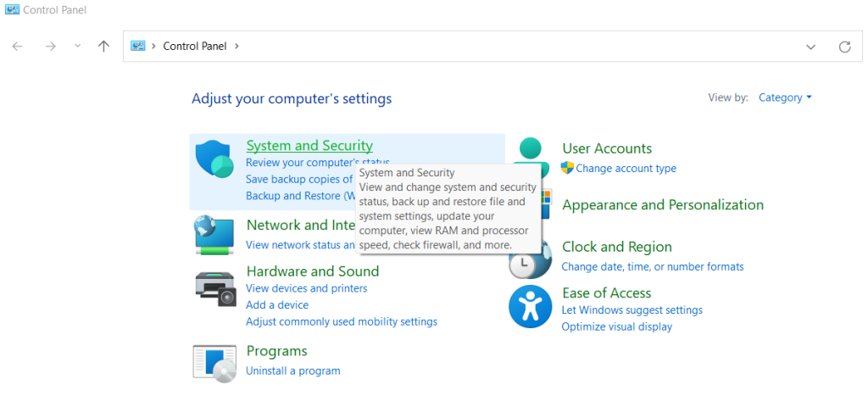Open System and Security category
The image size is (868, 407).
[309, 146]
